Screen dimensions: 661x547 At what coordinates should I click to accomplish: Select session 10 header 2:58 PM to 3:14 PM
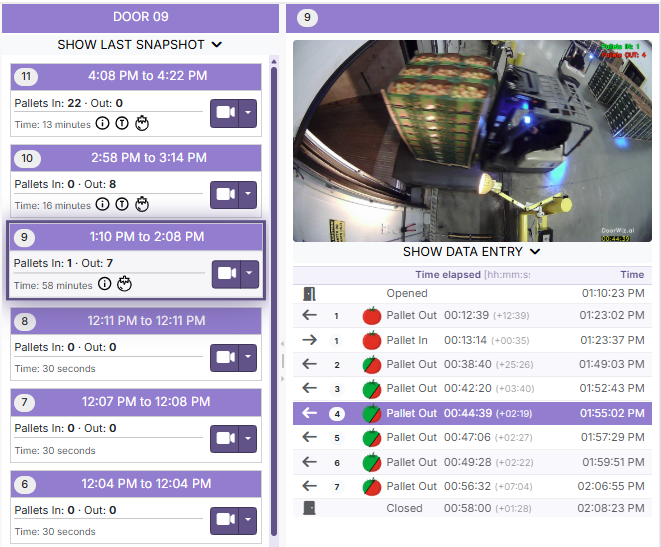pos(136,158)
